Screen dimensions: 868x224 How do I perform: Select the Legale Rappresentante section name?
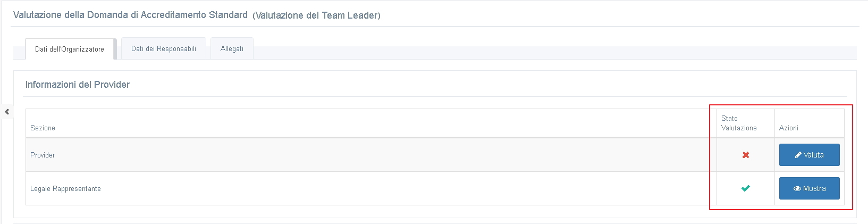coord(65,189)
